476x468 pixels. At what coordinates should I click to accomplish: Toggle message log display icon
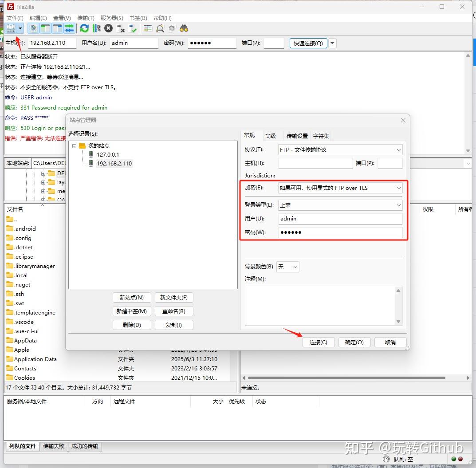(33, 28)
